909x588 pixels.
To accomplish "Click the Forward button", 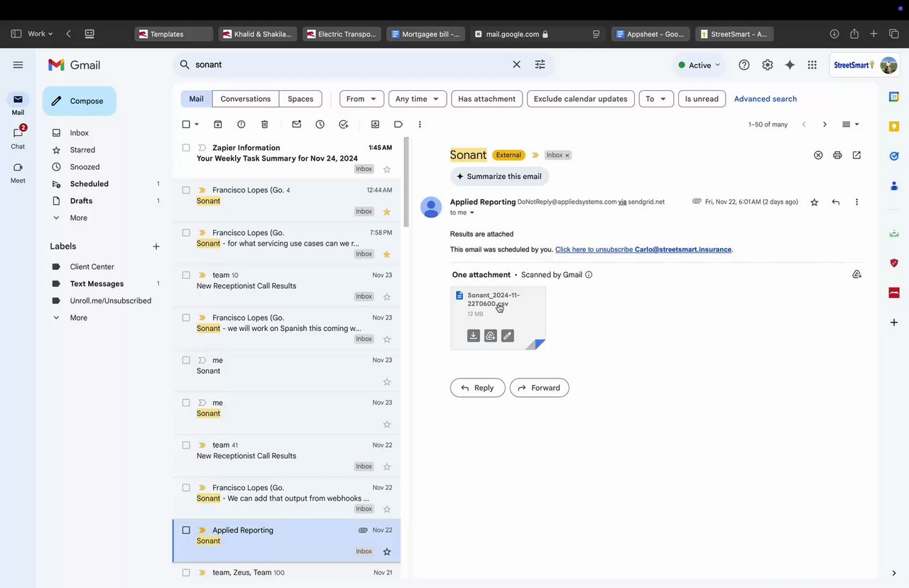I will (539, 388).
